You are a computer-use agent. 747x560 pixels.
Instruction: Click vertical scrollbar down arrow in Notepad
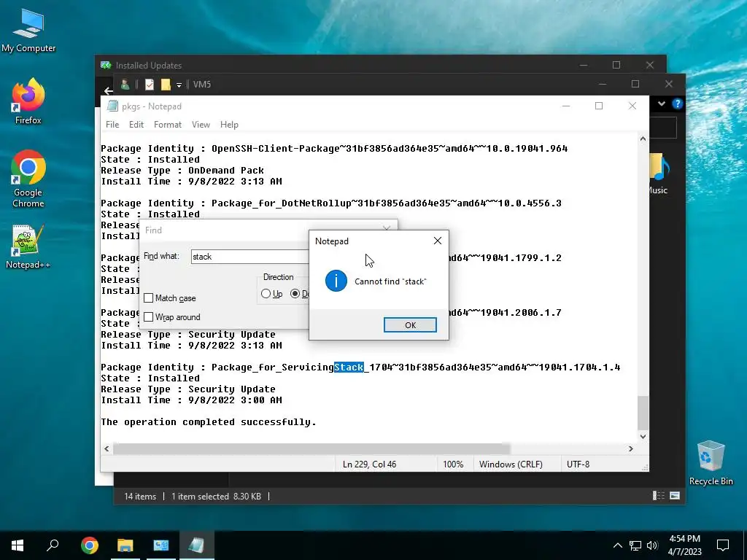(643, 436)
